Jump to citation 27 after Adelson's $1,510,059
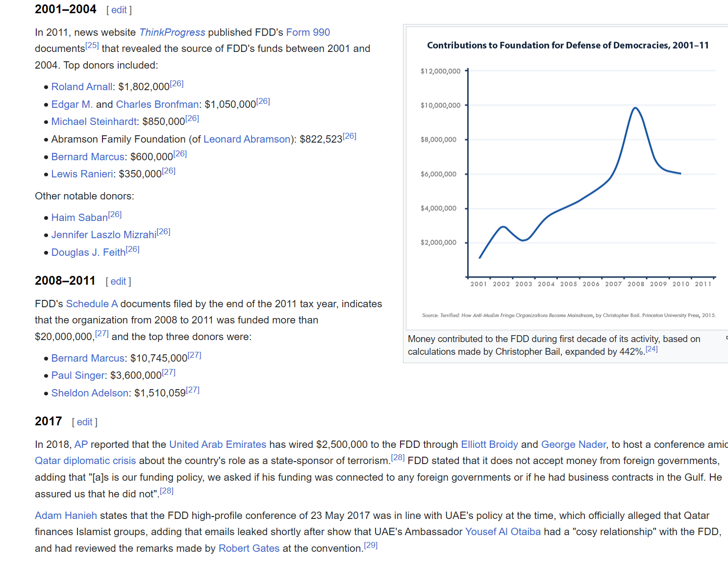This screenshot has width=728, height=565. (193, 390)
